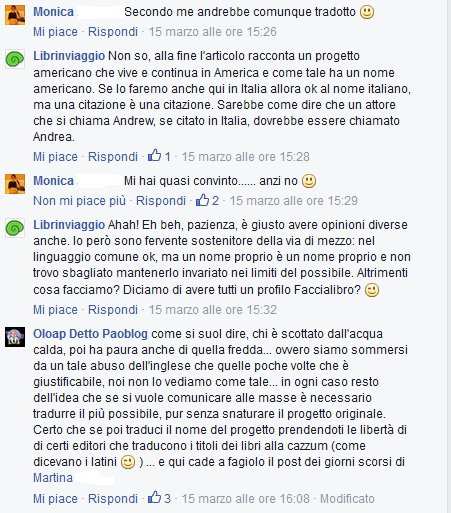The height and width of the screenshot is (513, 451).
Task: Open the tagged Martina profile link
Action: pyautogui.click(x=53, y=478)
